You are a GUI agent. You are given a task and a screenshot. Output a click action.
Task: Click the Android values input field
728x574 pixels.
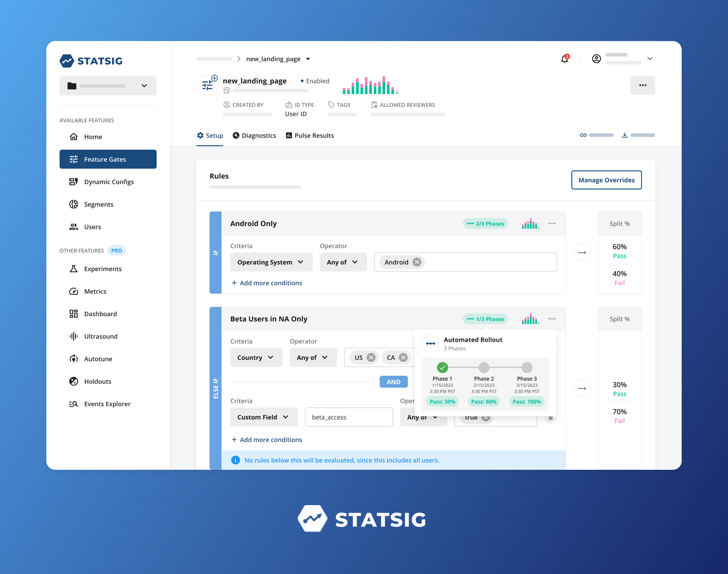[465, 262]
